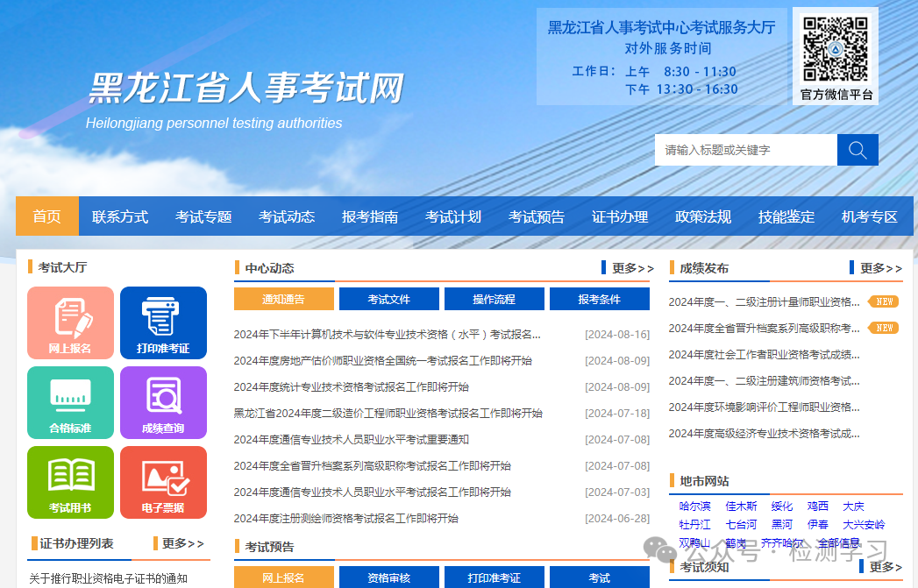The image size is (918, 588).
Task: Switch to the 考试文件 tab
Action: tap(388, 298)
